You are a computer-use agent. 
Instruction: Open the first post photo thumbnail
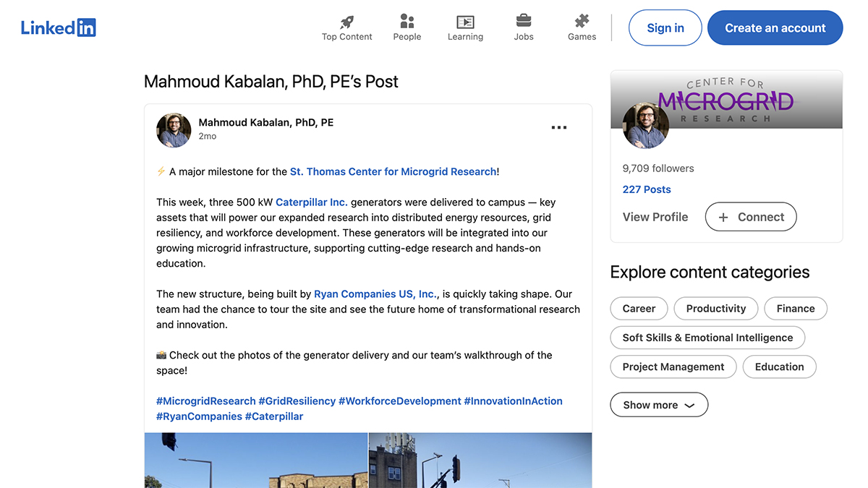(255, 460)
